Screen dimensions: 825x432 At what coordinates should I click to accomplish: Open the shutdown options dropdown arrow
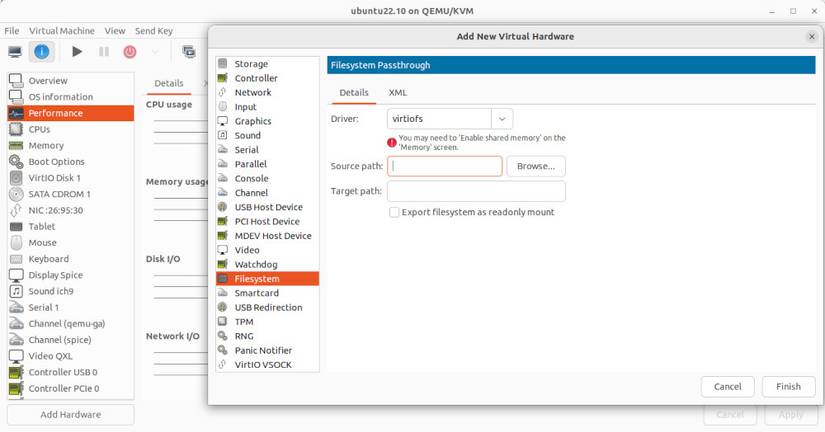[155, 52]
